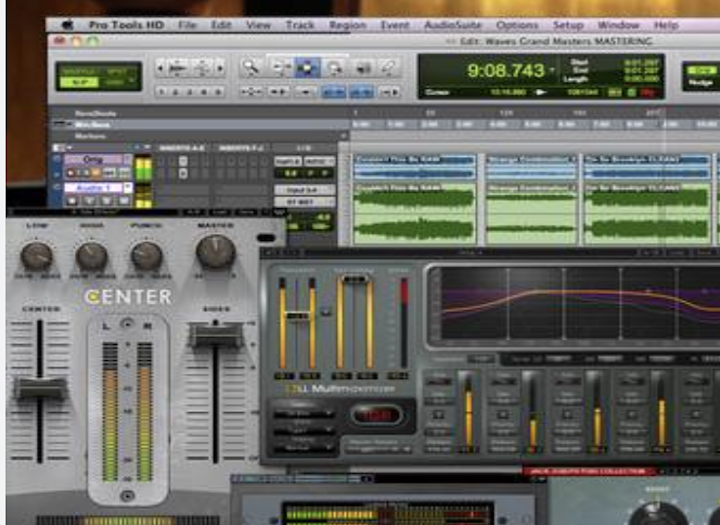Select the Scrubber speaker tool

pos(363,68)
